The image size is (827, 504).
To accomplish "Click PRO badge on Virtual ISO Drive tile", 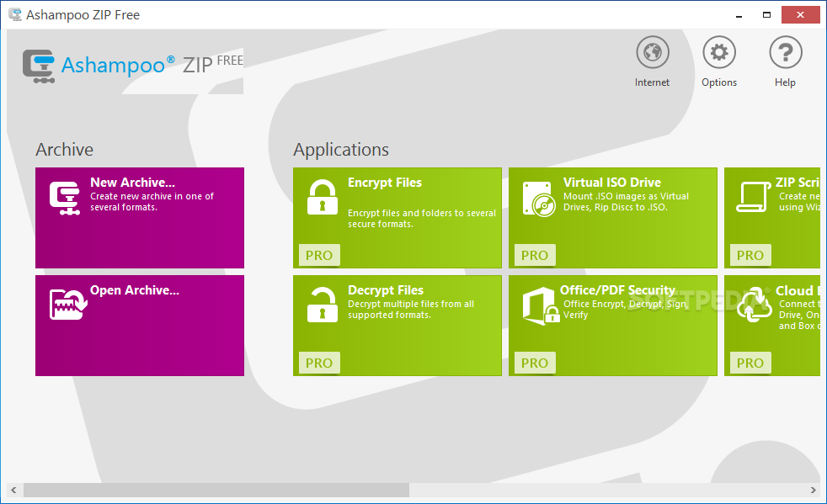I will [x=535, y=255].
